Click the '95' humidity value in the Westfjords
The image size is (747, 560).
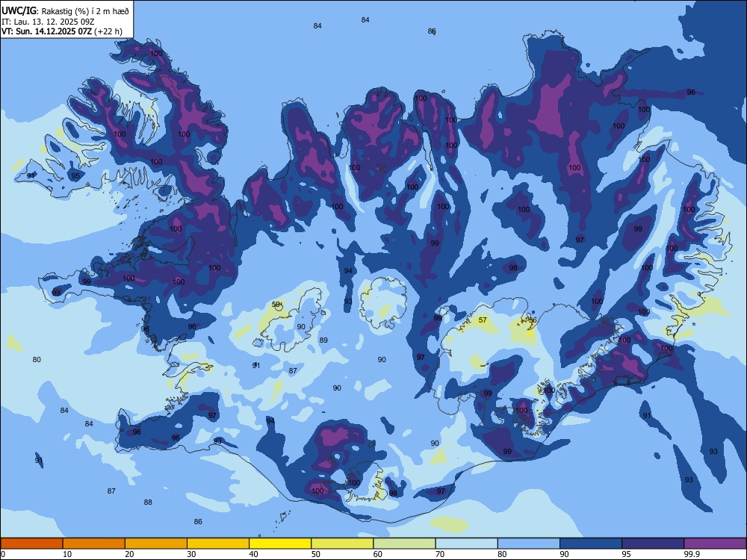click(x=75, y=175)
